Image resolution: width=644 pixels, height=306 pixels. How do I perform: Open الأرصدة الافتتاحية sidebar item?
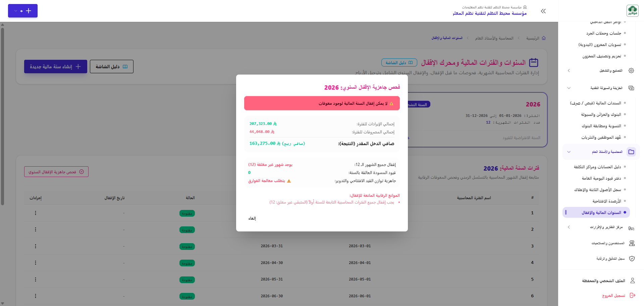tap(606, 201)
